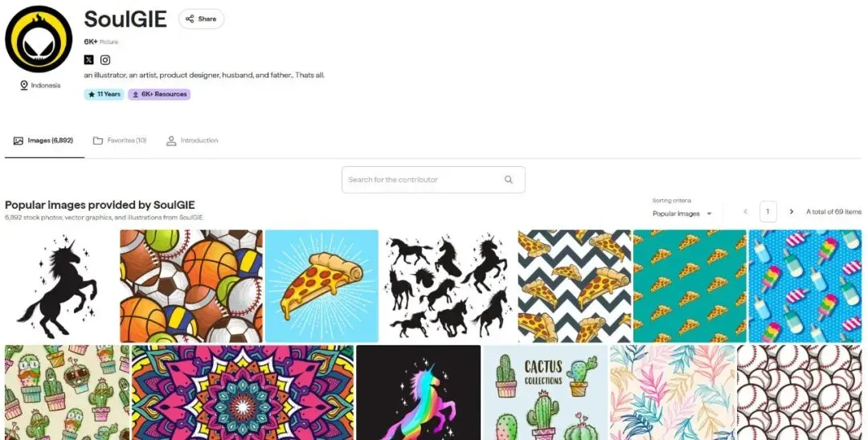Image resolution: width=868 pixels, height=440 pixels.
Task: Go to next page arrow
Action: click(792, 212)
